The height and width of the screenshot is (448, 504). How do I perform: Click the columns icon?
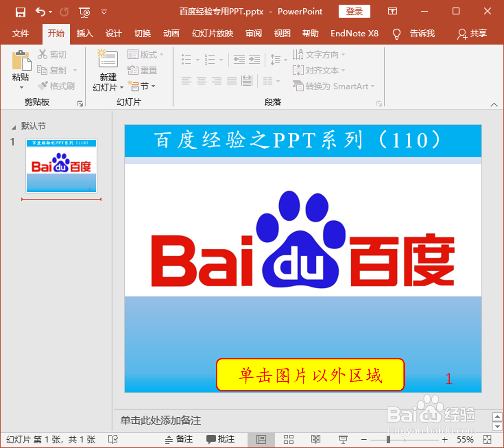click(268, 81)
